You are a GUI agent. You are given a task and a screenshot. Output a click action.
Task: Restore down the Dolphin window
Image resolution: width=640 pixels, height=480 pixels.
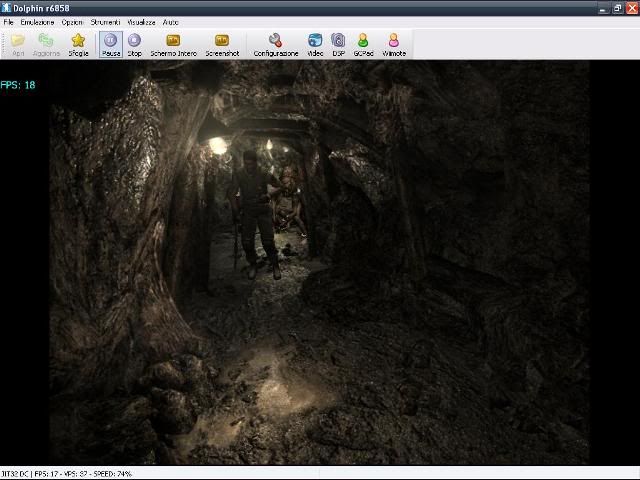click(x=618, y=8)
